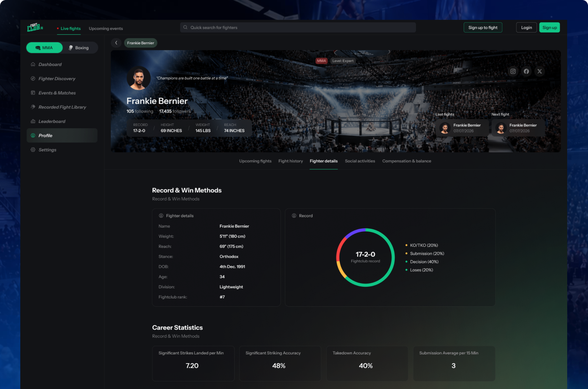This screenshot has width=588, height=389.
Task: Click the Profile icon in sidebar
Action: pos(33,135)
